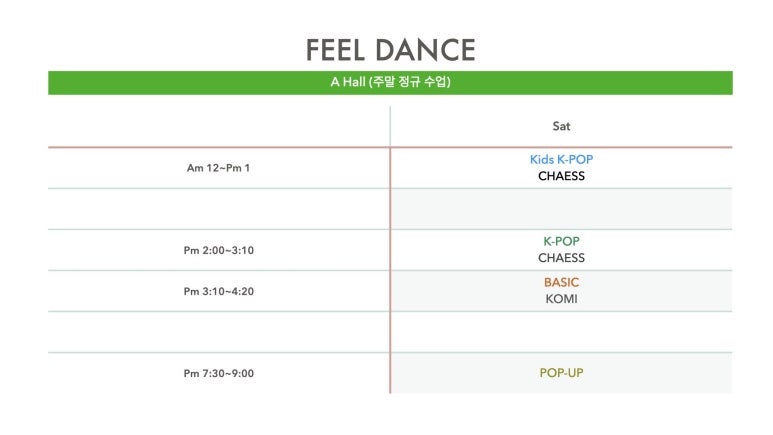Select the Am 12~Pm 1 time slot

click(218, 168)
